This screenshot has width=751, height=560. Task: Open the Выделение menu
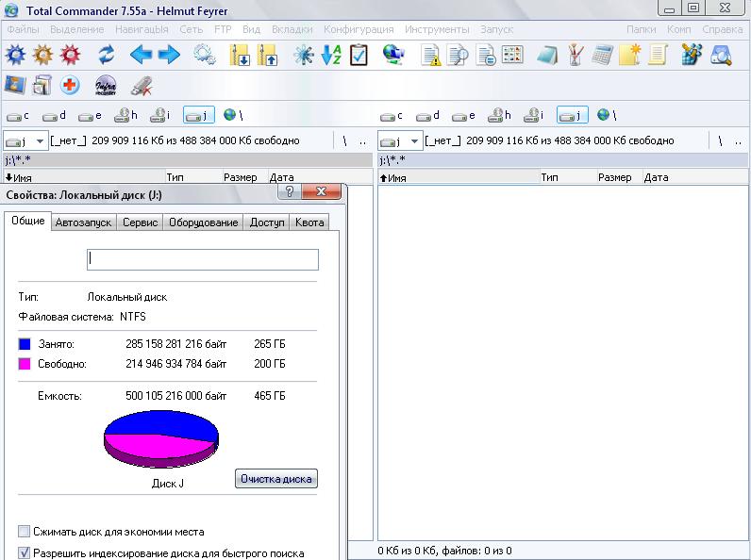pos(77,29)
